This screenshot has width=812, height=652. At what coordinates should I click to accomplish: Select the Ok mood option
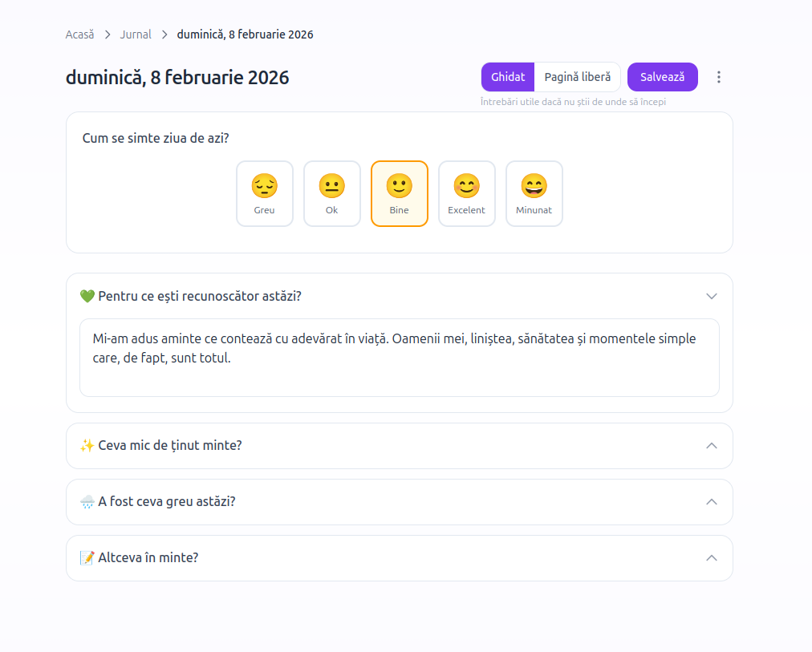click(x=332, y=193)
